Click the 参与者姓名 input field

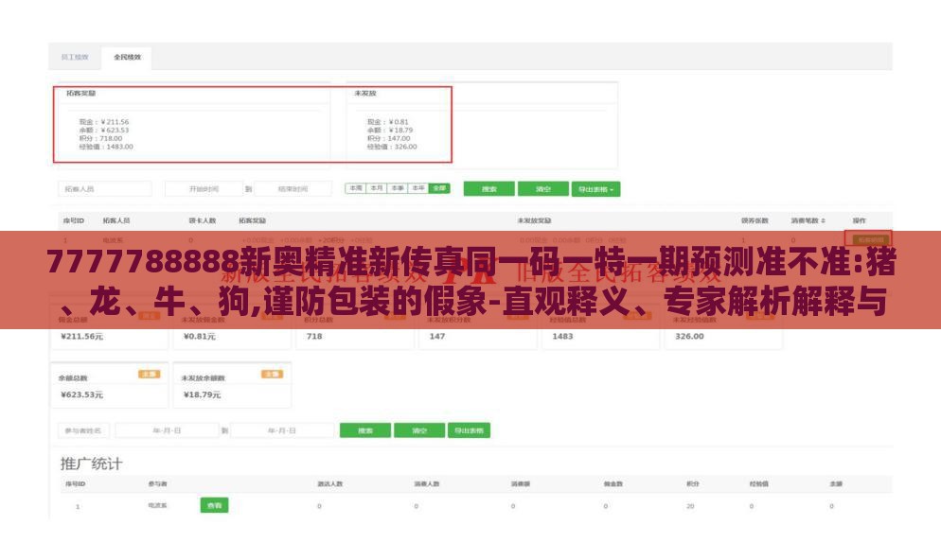(x=83, y=430)
